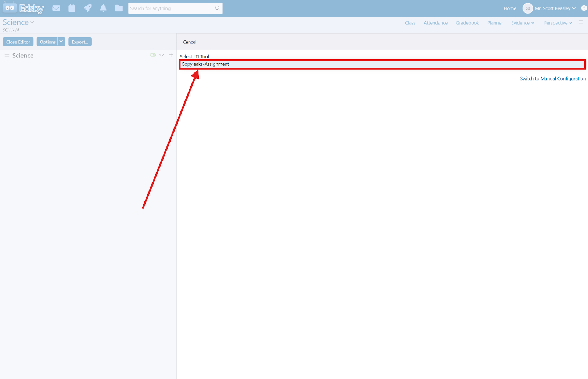Screen dimensions: 588x379
Task: Open the Planner tab
Action: [495, 23]
